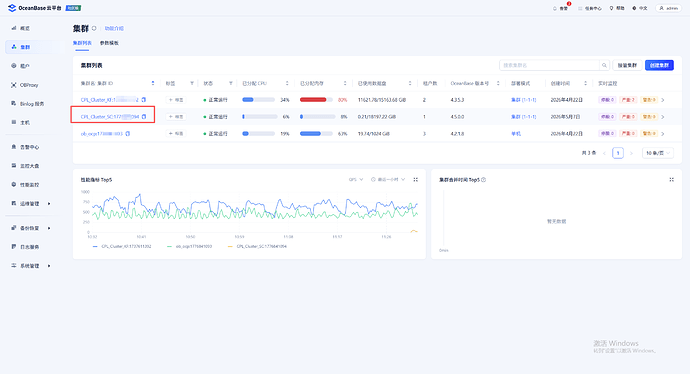Open the CPL_Cluster_SC cluster link
Screen dimensions: 690x374
pos(110,117)
